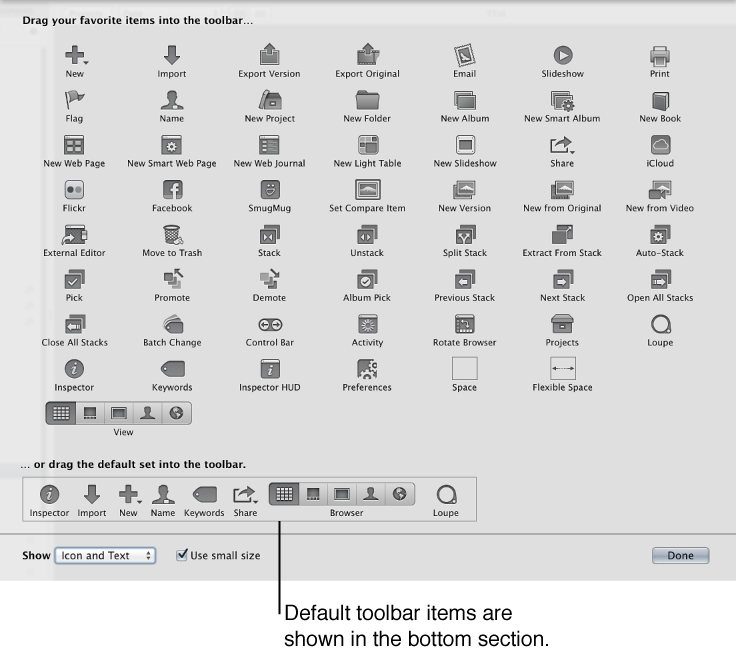
Task: Click the Flickr icon
Action: coord(74,190)
